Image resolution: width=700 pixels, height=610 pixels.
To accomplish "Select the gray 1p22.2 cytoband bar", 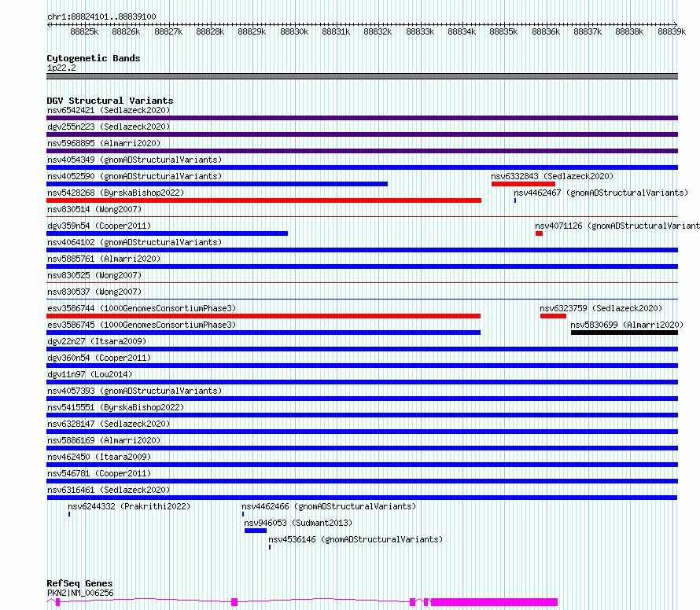I will pos(362,76).
